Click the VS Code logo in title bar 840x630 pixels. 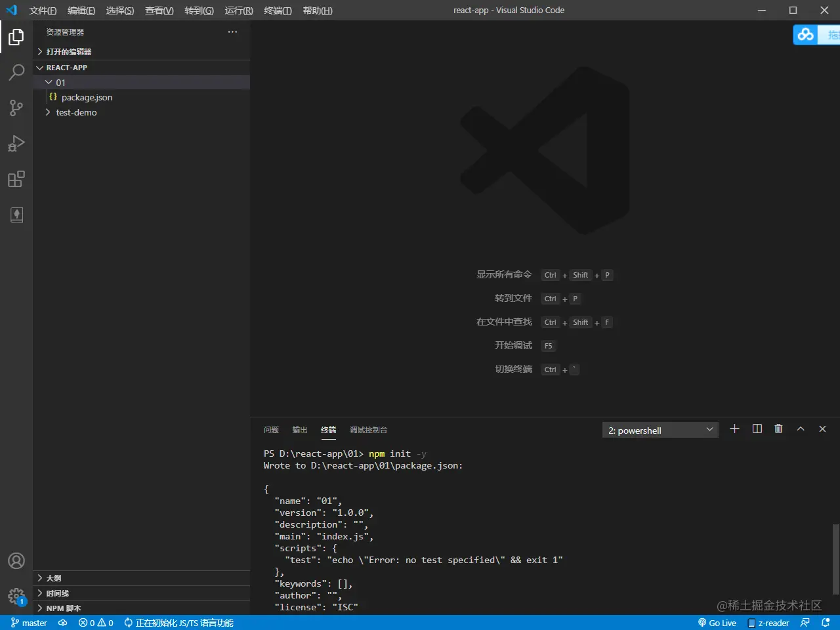coord(11,10)
